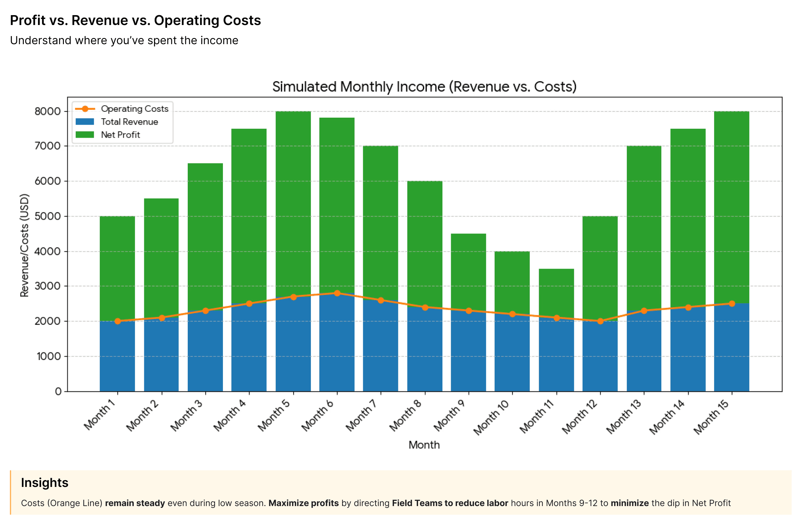Click the Month 12 operating costs data point
This screenshot has width=804, height=532.
[601, 321]
